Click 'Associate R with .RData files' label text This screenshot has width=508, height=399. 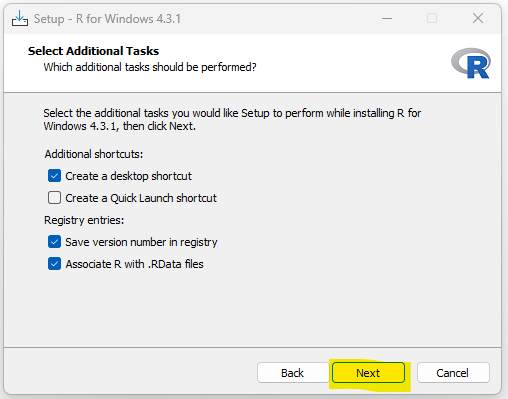(x=134, y=264)
